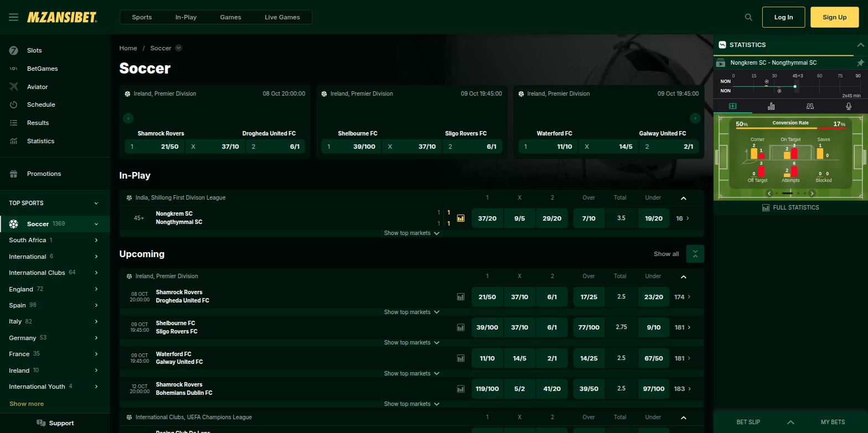The width and height of the screenshot is (868, 433).
Task: Switch to the In-Play tab
Action: coord(186,17)
